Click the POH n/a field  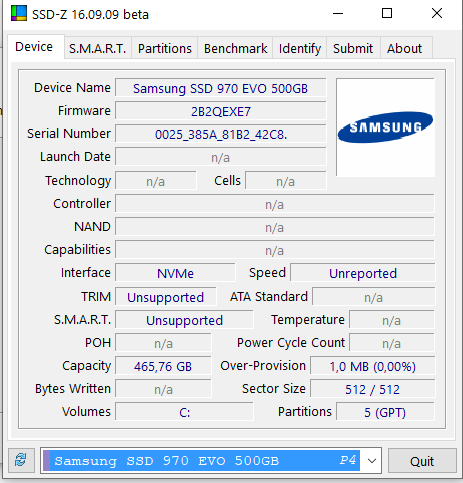(x=163, y=343)
